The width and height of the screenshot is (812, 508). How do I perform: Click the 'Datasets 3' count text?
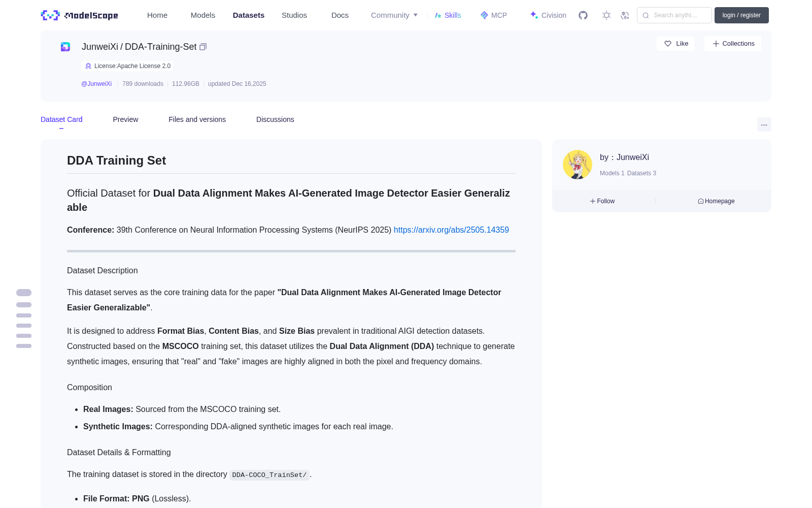click(x=641, y=173)
